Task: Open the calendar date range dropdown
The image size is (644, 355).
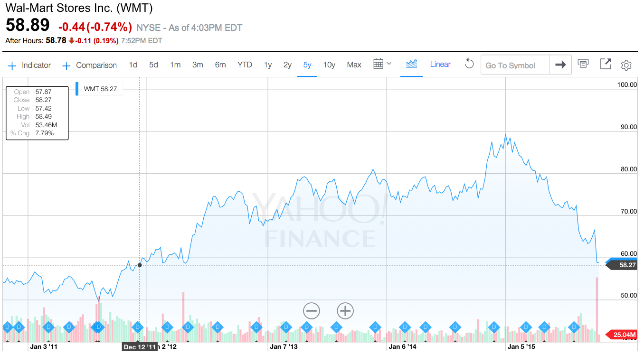Action: pyautogui.click(x=382, y=64)
